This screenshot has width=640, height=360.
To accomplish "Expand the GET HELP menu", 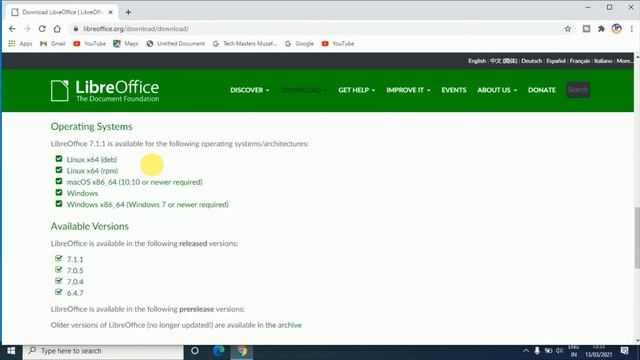I will click(x=356, y=90).
